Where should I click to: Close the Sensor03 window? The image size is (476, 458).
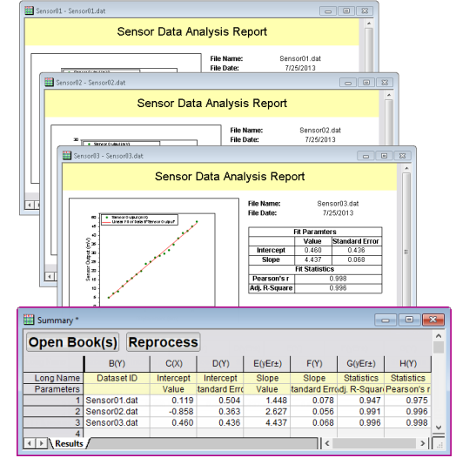point(402,156)
